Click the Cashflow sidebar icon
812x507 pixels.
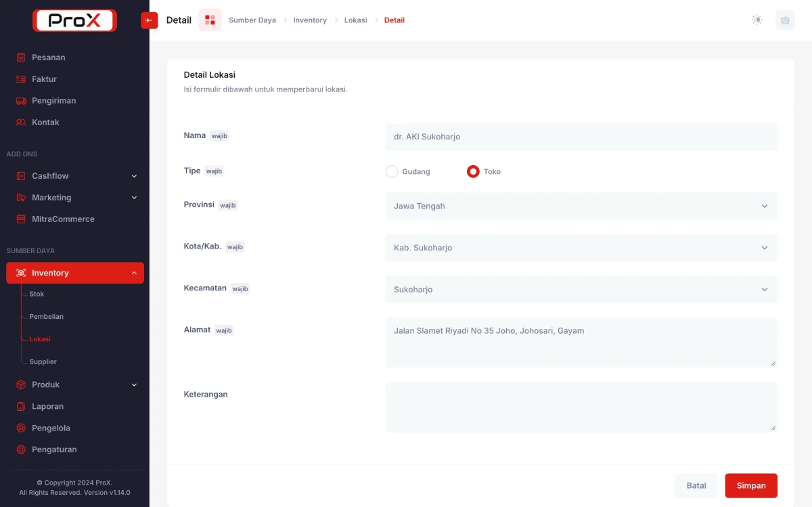(x=21, y=176)
